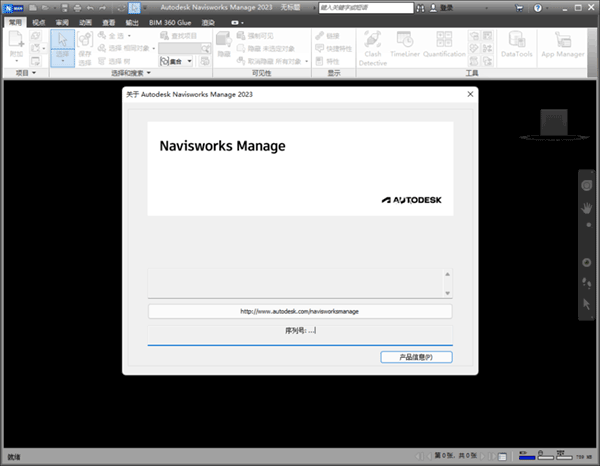
Task: Click Find Items (查找项目) button
Action: pos(179,36)
